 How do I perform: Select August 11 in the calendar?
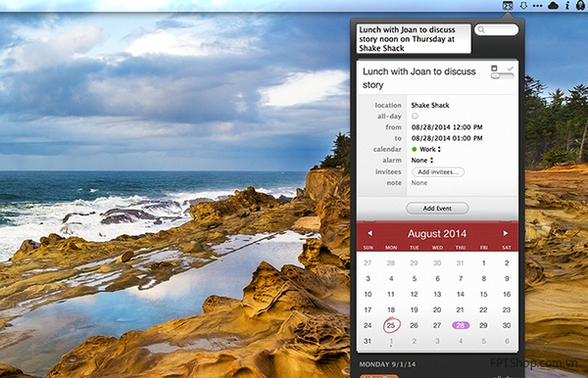tap(391, 294)
